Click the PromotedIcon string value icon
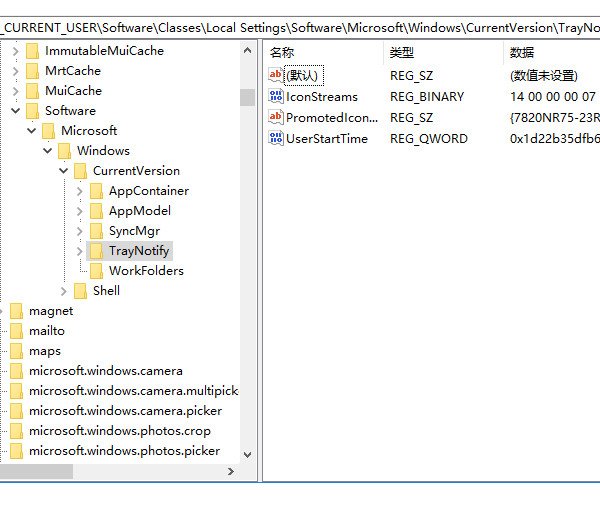The width and height of the screenshot is (600, 508). tap(277, 117)
